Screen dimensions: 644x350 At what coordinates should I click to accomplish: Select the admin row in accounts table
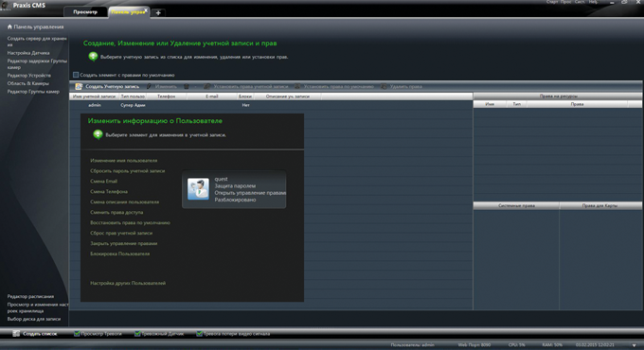point(271,105)
